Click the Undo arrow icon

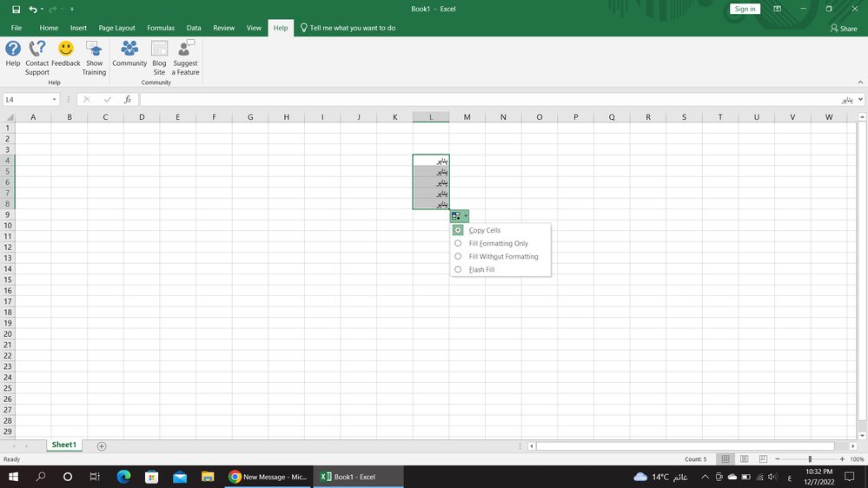pos(33,9)
